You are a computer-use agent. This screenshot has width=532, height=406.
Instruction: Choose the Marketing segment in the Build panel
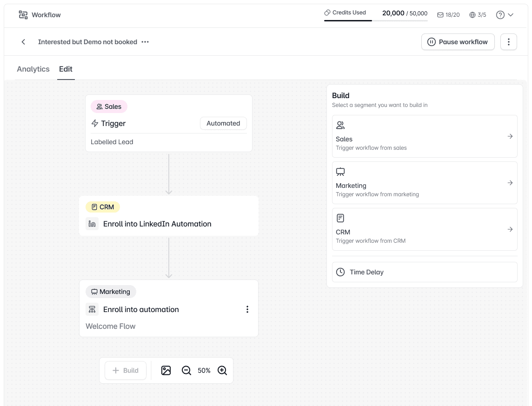coord(425,183)
